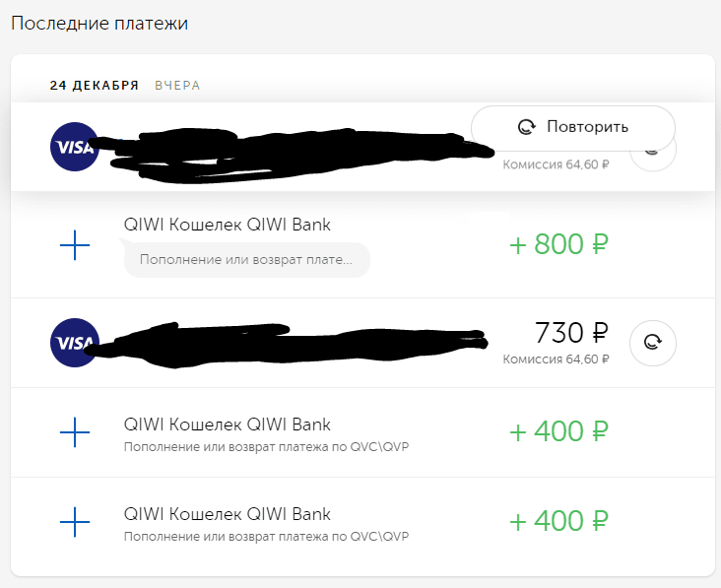Screen dimensions: 721x588
Task: Click the "24 ДЕКАБРЯ" date label
Action: coord(95,86)
